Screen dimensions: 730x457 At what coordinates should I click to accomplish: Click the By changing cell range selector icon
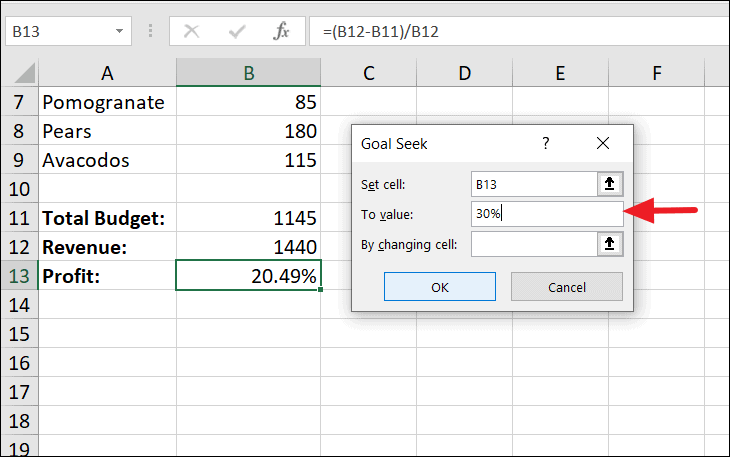pyautogui.click(x=609, y=244)
